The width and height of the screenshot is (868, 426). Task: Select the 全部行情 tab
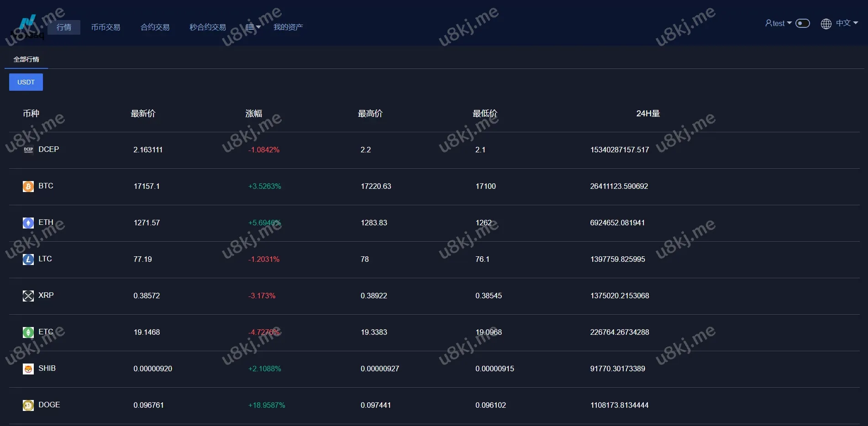click(26, 59)
